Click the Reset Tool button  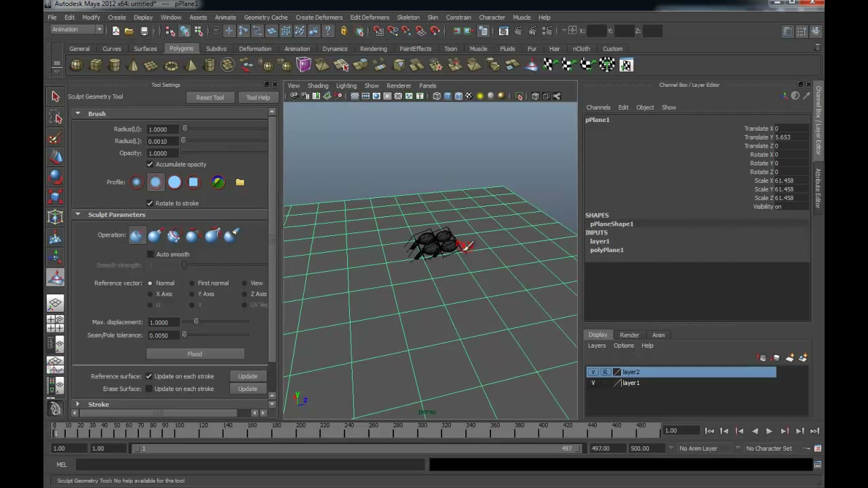pyautogui.click(x=210, y=98)
